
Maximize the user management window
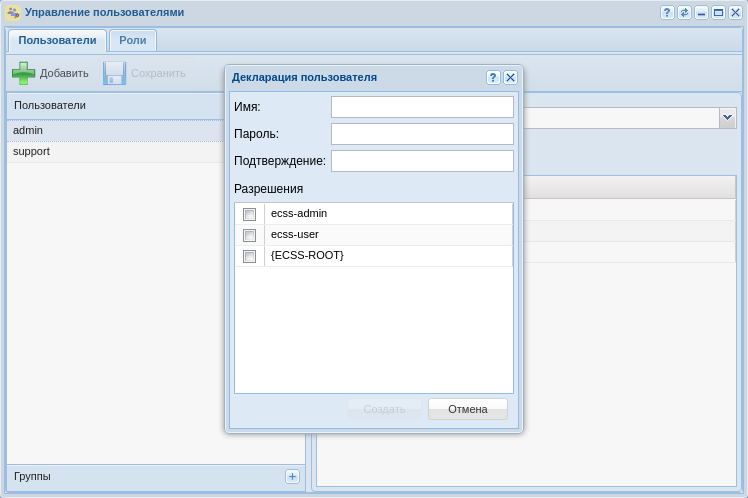click(x=718, y=13)
